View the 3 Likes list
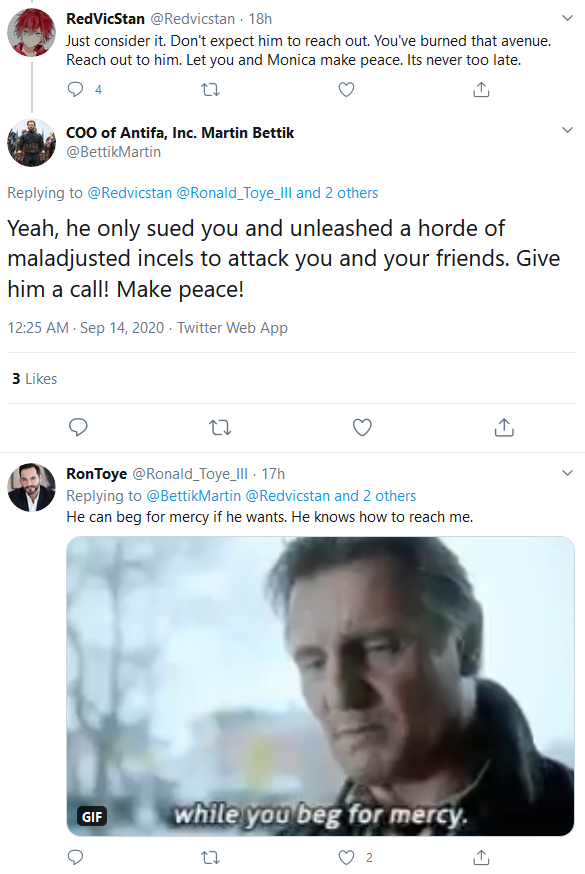The image size is (585, 874). (35, 379)
